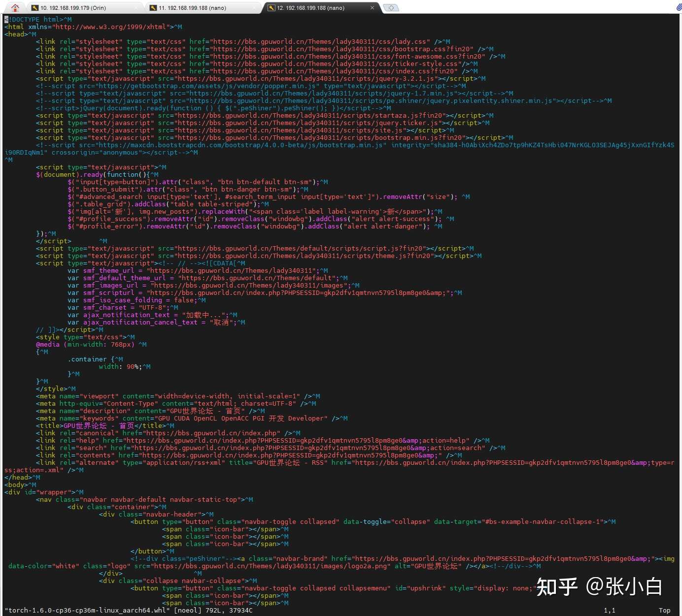Click '[noeol] 792L, 37934C' status text
Viewport: 682px width, 616px height.
pyautogui.click(x=213, y=610)
